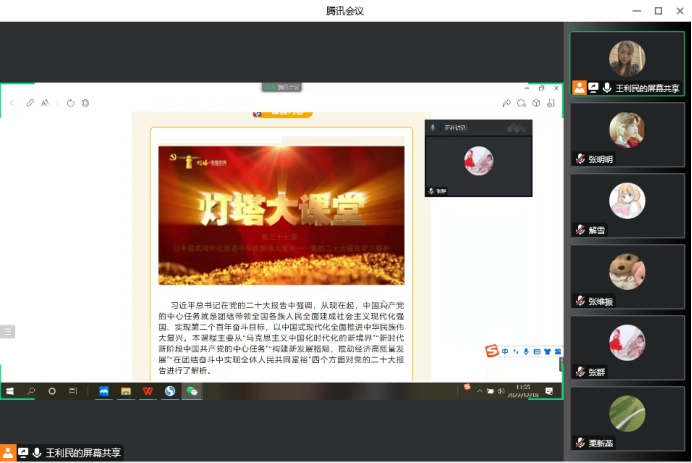Click the WPS icon in shared taskbar

coord(148,391)
